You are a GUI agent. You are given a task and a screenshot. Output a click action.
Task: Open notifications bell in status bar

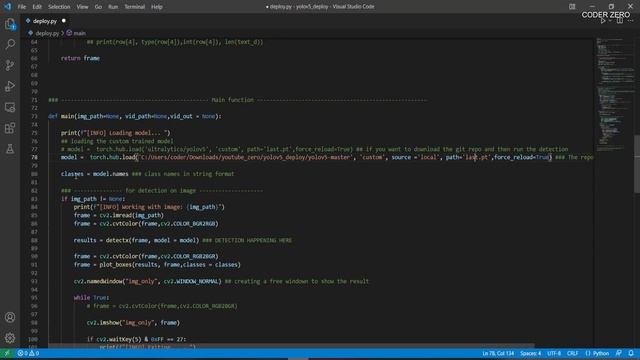coord(631,353)
